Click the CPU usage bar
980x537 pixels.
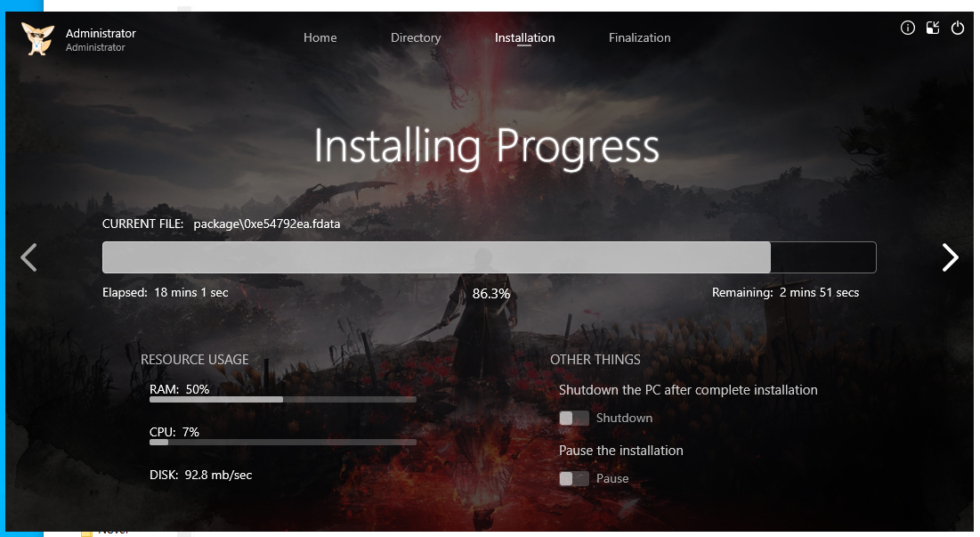[282, 442]
